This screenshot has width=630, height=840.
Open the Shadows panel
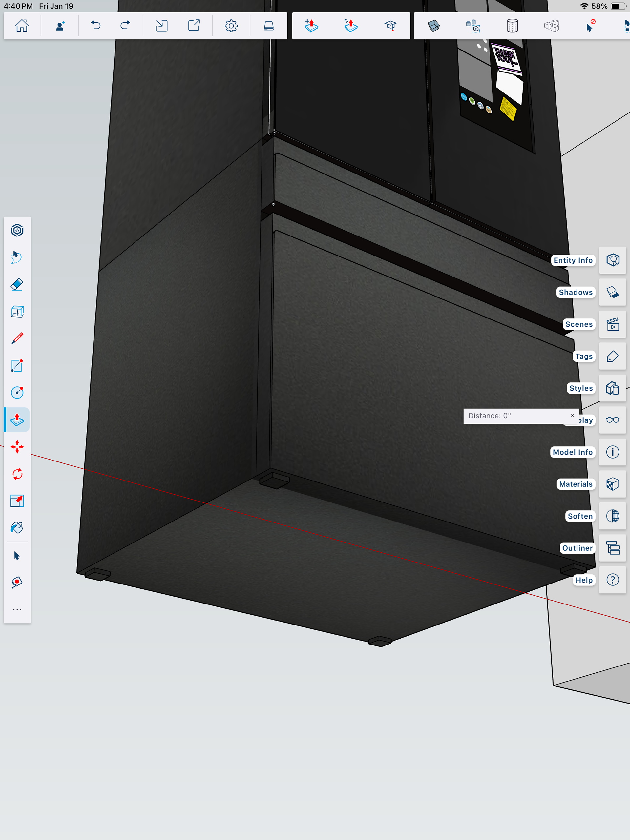pyautogui.click(x=612, y=292)
